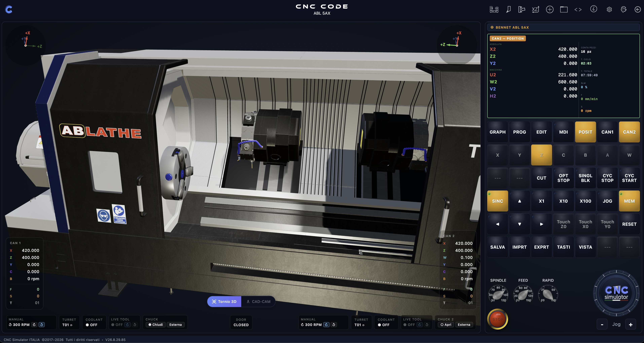The height and width of the screenshot is (343, 644).
Task: Select the GRAPH screen key
Action: click(x=497, y=132)
